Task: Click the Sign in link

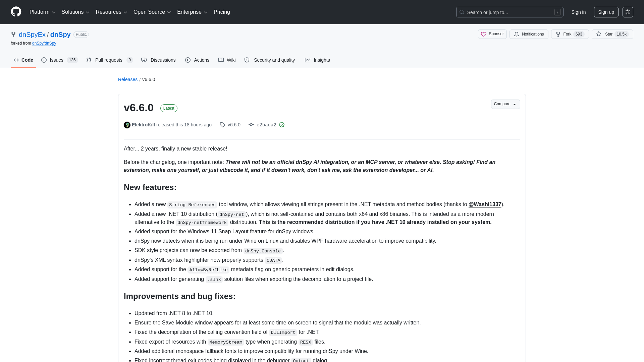Action: pos(578,12)
